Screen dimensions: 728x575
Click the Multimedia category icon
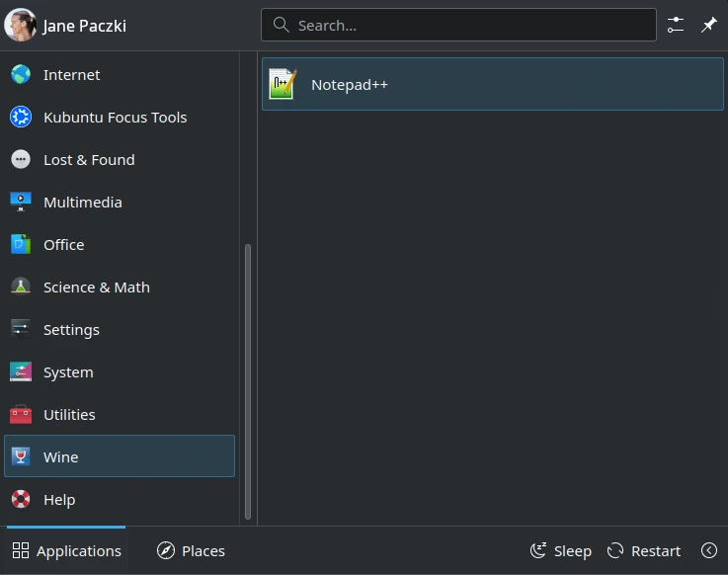pos(21,203)
